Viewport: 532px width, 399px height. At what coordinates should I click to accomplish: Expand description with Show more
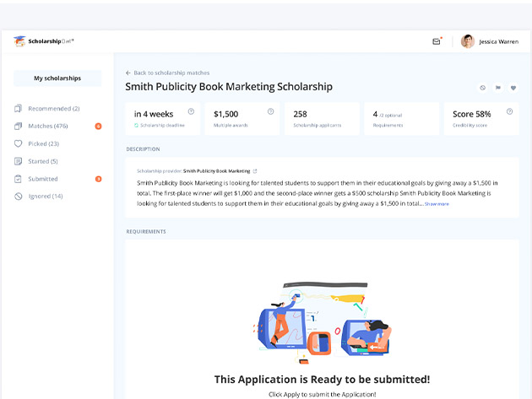coord(437,204)
